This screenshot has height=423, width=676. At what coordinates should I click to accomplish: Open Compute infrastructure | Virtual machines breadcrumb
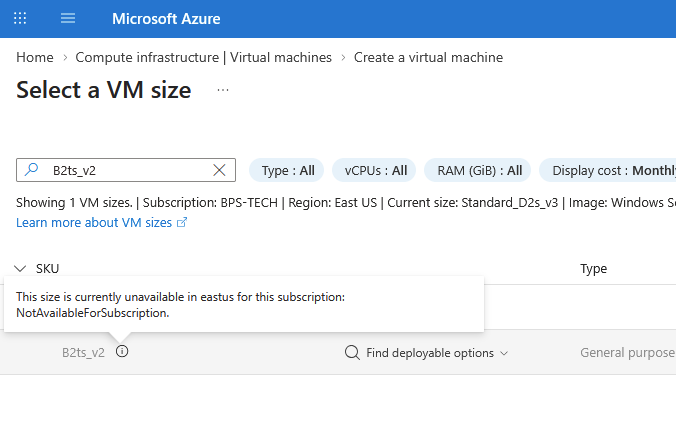tap(203, 57)
